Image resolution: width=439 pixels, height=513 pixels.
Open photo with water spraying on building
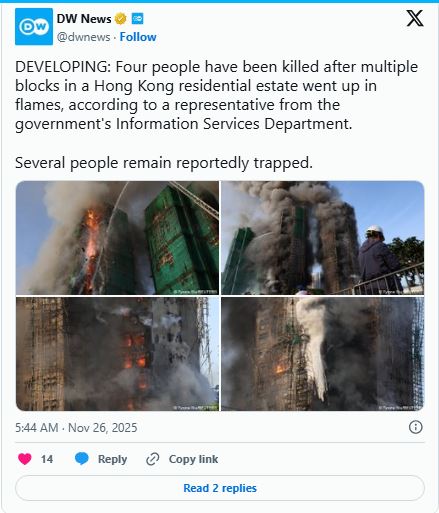pyautogui.click(x=323, y=354)
